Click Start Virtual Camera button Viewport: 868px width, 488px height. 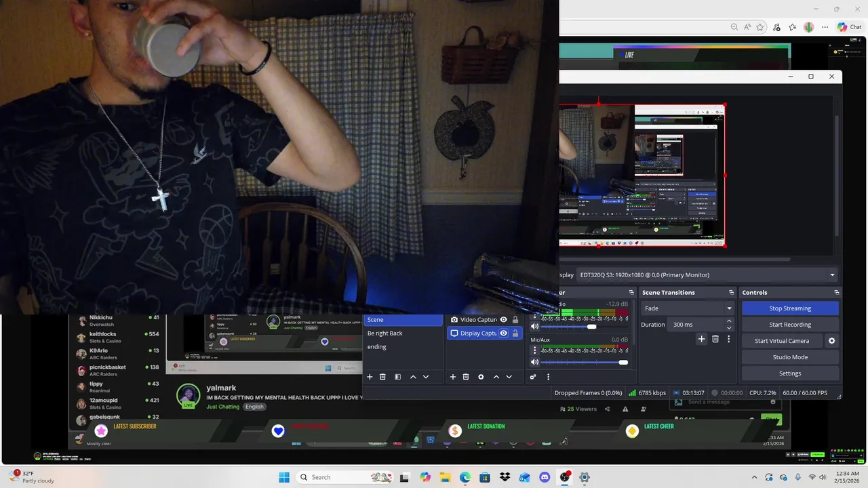(x=782, y=341)
